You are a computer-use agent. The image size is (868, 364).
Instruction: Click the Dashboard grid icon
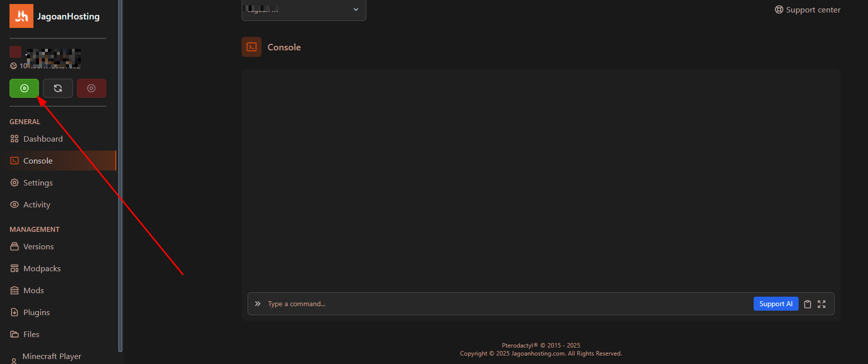[14, 139]
